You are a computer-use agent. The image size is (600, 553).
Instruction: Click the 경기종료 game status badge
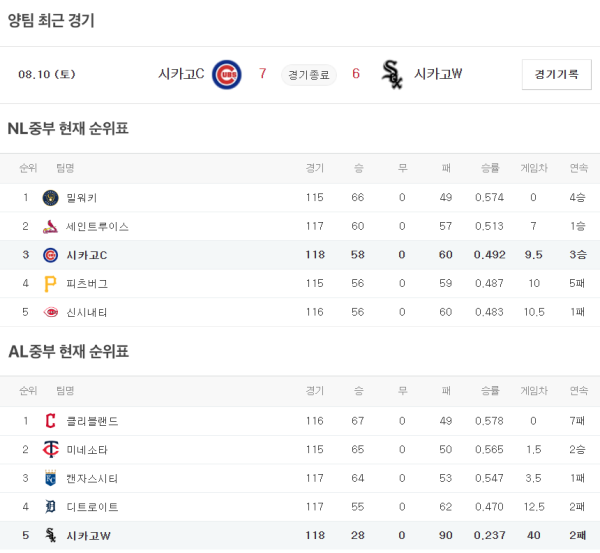(309, 74)
